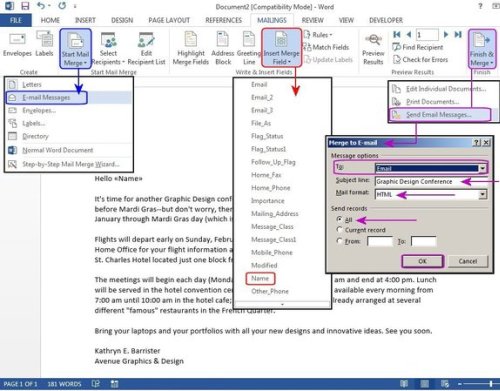The image size is (500, 391).
Task: Click the Save icon in quick access toolbar
Action: [x=25, y=6]
